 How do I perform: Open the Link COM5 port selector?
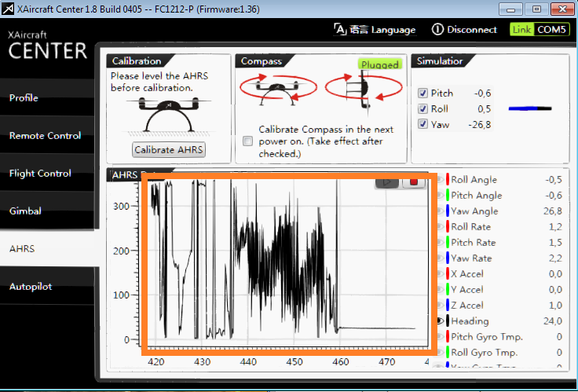540,30
